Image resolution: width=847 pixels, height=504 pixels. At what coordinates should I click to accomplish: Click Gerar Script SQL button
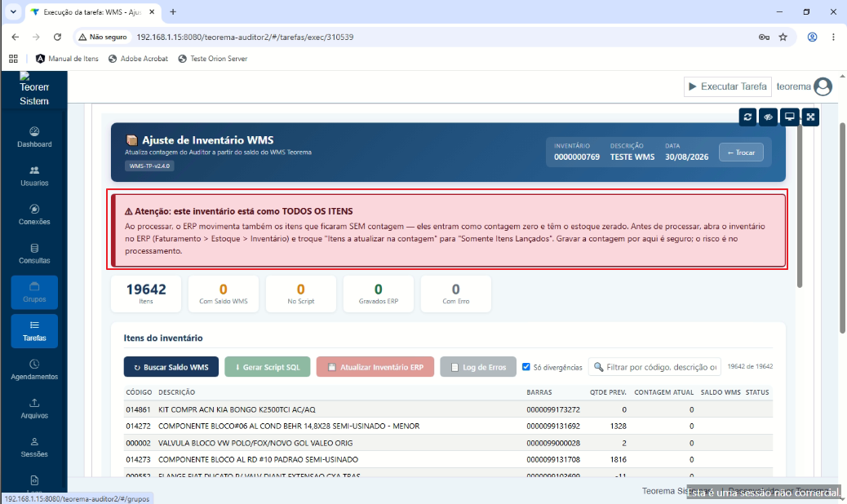(268, 367)
